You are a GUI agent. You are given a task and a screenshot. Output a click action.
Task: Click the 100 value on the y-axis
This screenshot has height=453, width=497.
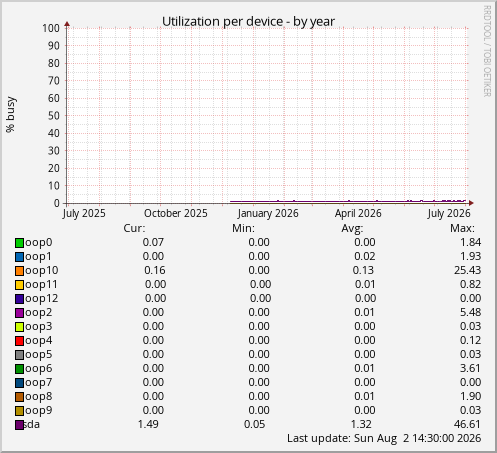(51, 28)
